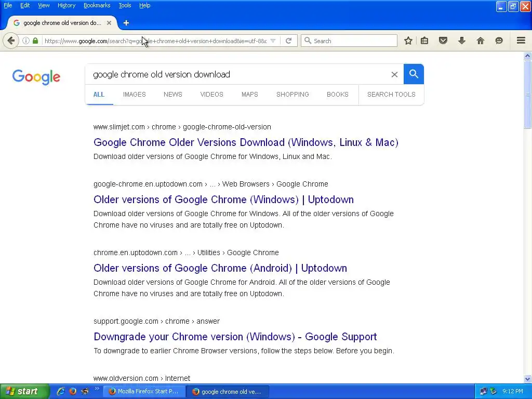Open the File menu

(x=8, y=5)
